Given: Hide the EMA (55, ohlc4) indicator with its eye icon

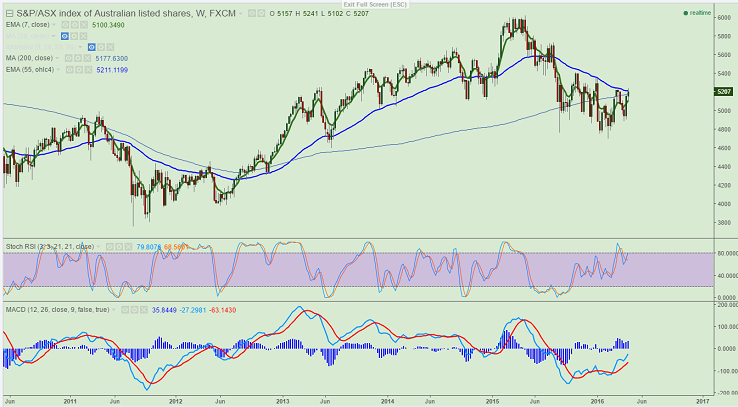Looking at the screenshot, I should point(69,70).
